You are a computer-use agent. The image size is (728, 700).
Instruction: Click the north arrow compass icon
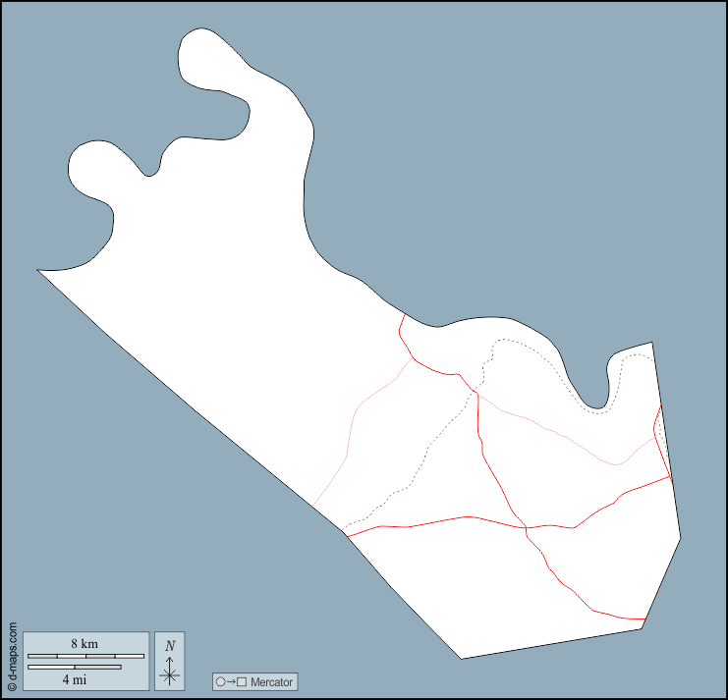(170, 668)
